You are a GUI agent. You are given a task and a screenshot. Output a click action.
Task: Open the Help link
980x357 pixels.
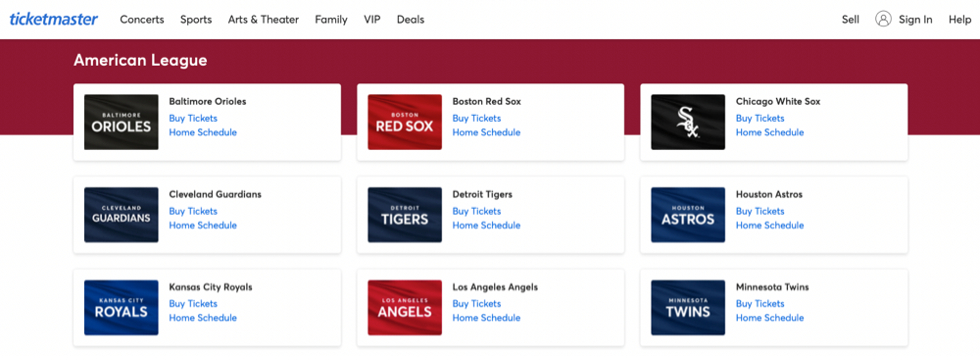[x=960, y=20]
